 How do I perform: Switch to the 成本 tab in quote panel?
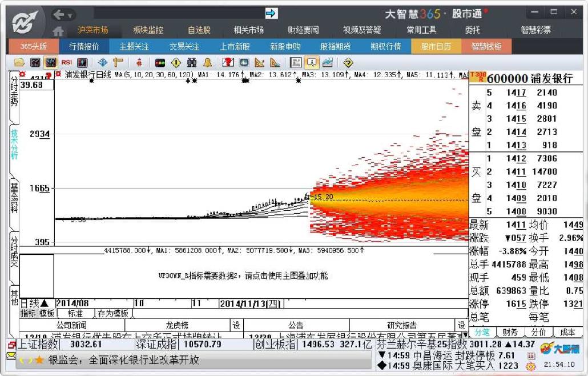567,332
